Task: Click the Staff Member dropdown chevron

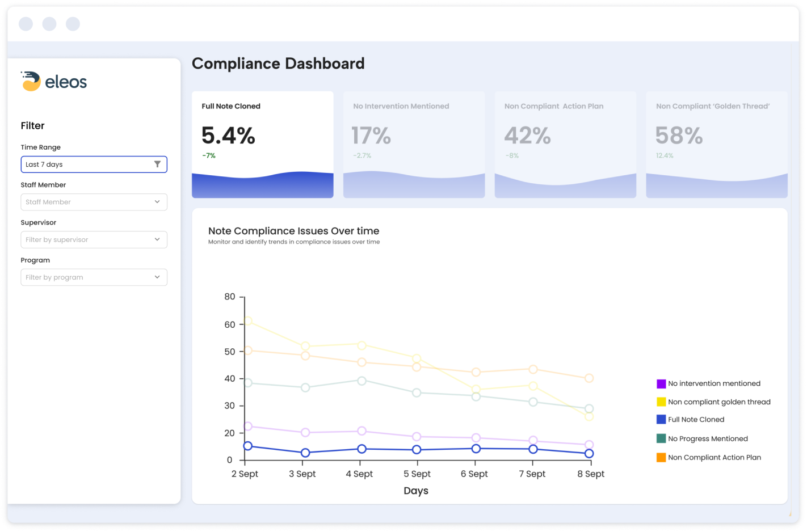Action: click(x=157, y=202)
